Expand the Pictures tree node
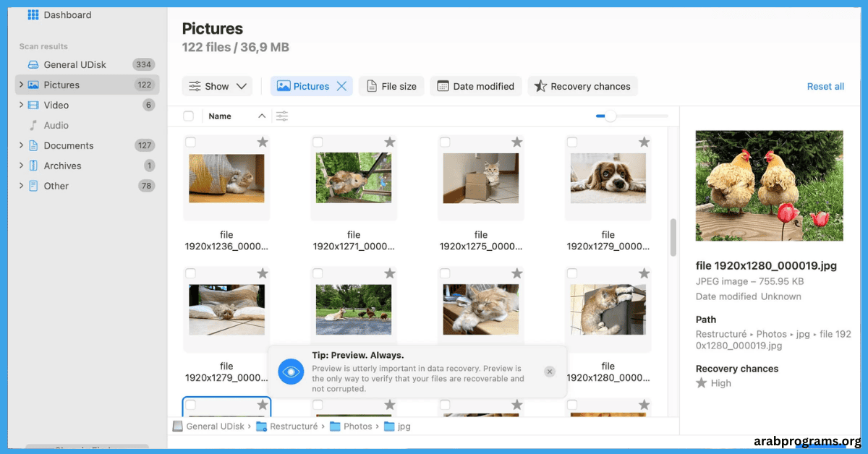 pyautogui.click(x=20, y=85)
